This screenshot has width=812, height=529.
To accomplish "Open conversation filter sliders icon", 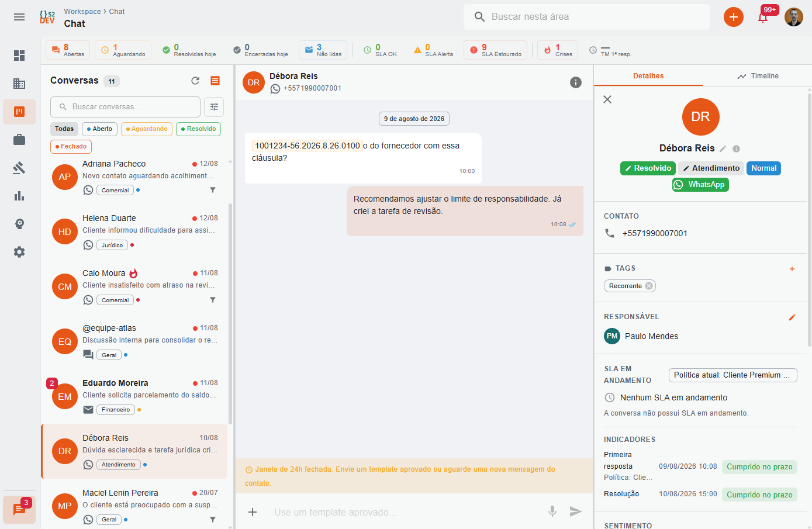I will [214, 107].
